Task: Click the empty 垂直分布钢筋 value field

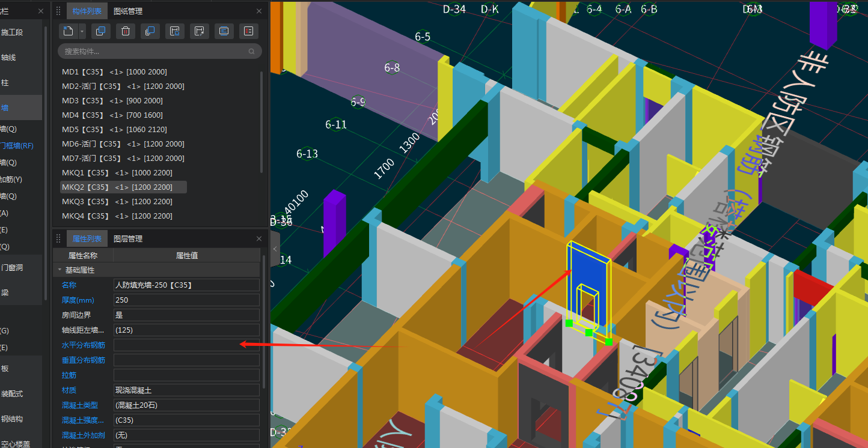Action: click(x=186, y=360)
